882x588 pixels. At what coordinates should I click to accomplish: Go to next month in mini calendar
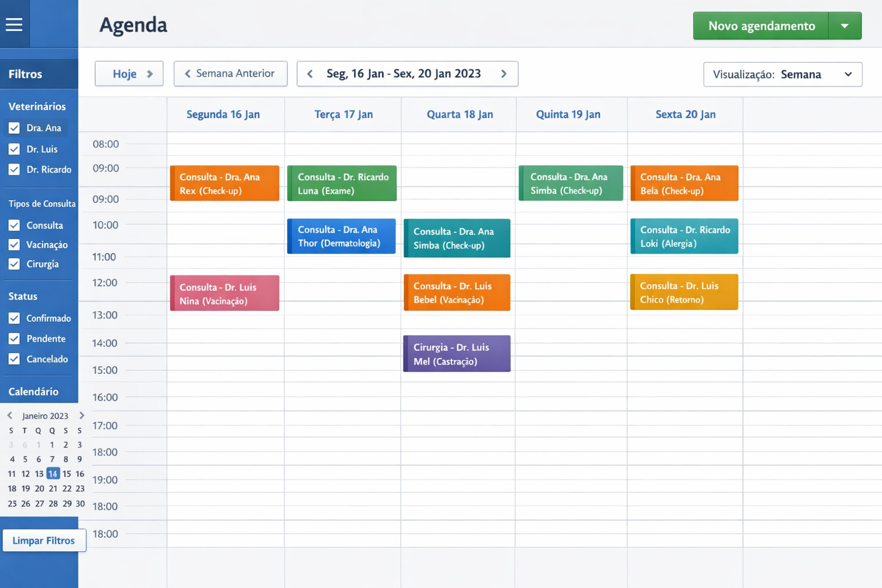coord(82,415)
